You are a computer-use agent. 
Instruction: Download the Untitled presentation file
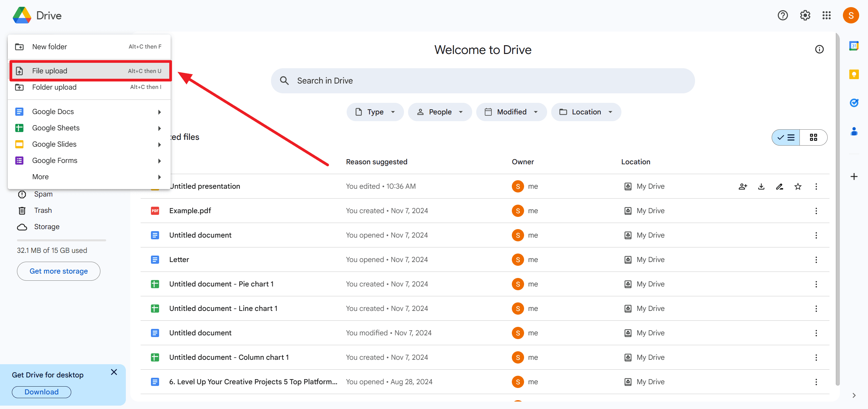click(761, 186)
